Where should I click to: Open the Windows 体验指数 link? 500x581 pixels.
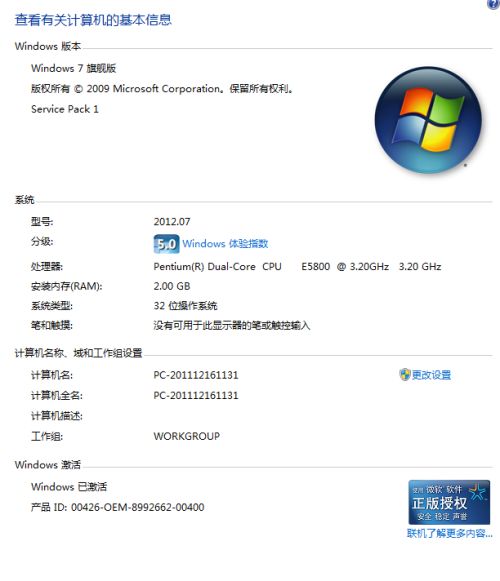point(225,243)
